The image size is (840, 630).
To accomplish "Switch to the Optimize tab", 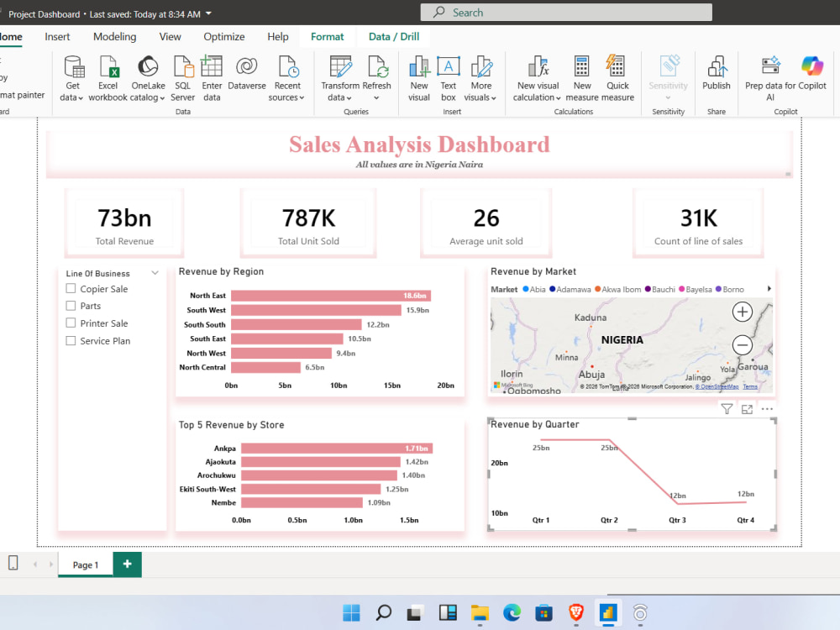I will coord(224,37).
